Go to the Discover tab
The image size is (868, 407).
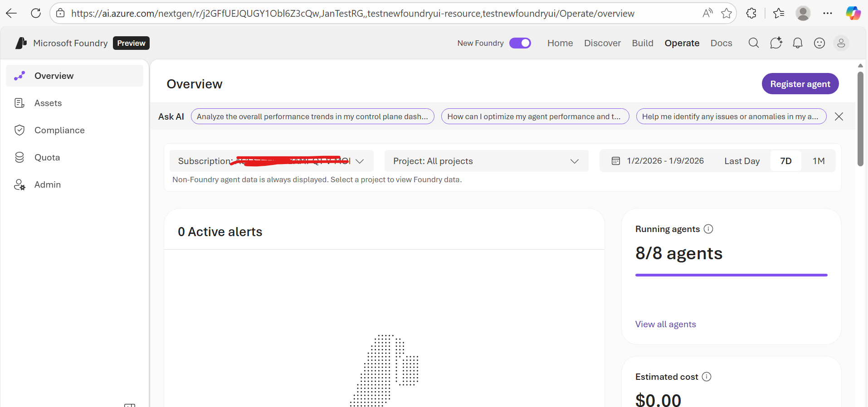pyautogui.click(x=602, y=43)
